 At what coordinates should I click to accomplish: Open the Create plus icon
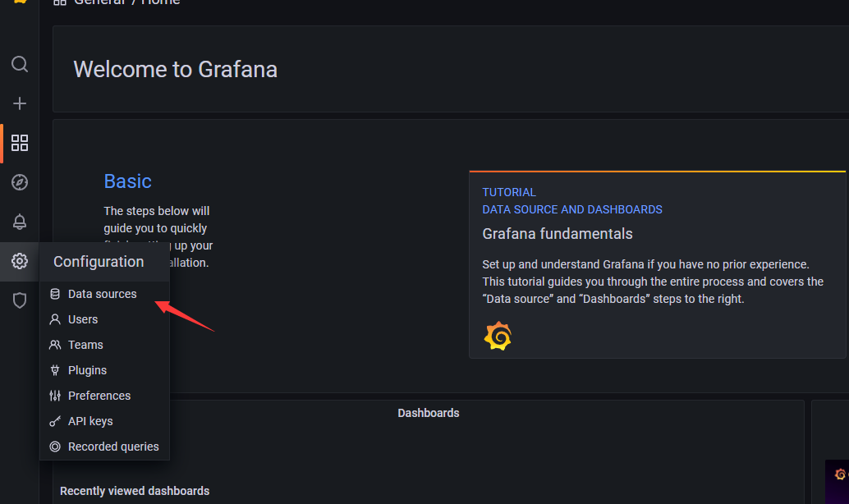point(20,103)
